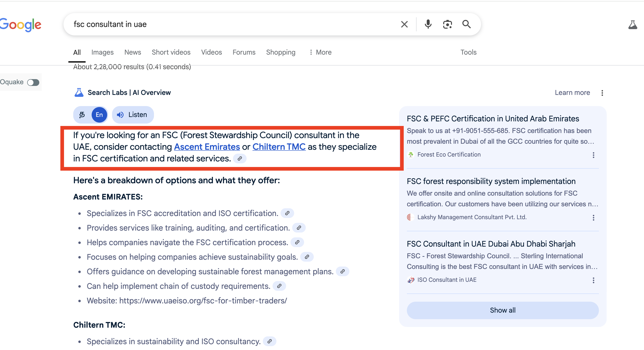Go to the Shopping tab
The height and width of the screenshot is (350, 644).
coord(281,52)
